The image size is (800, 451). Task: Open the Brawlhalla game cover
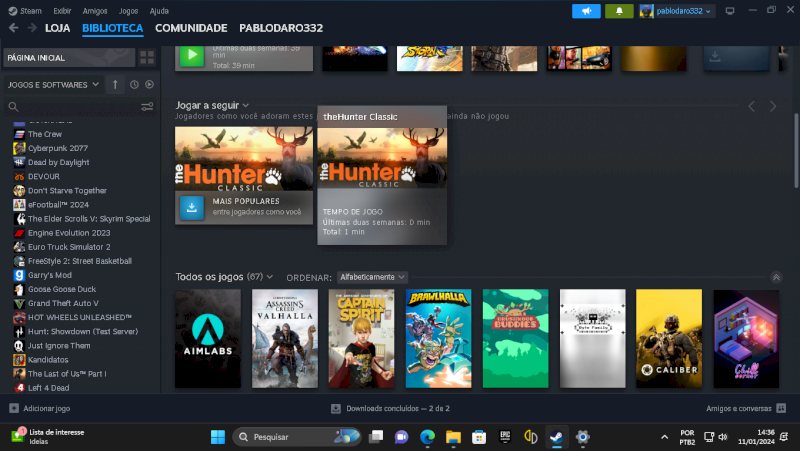click(438, 339)
